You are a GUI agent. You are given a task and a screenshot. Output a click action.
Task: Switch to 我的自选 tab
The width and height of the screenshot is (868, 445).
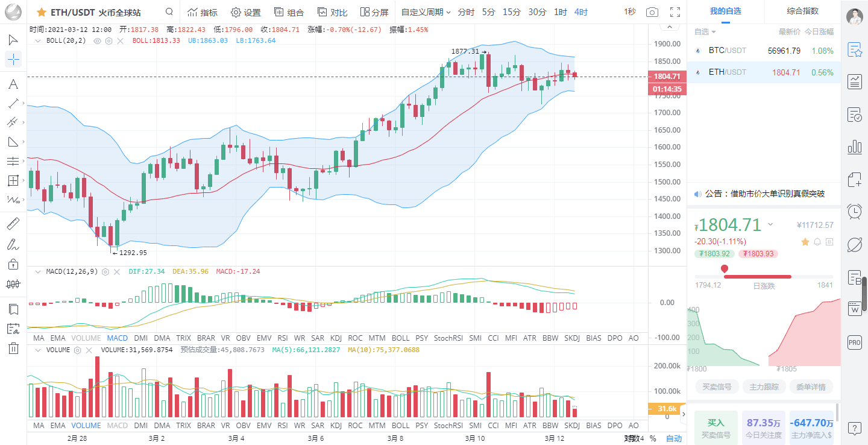(x=725, y=11)
